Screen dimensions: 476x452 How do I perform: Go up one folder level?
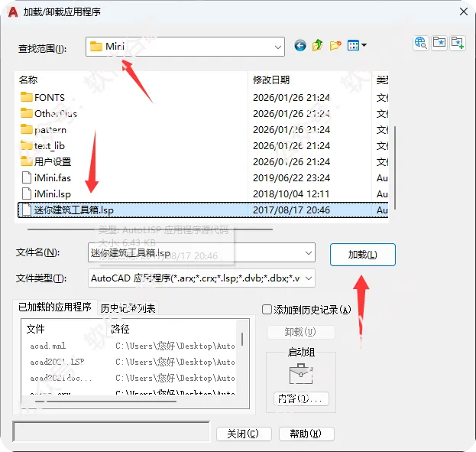click(317, 46)
